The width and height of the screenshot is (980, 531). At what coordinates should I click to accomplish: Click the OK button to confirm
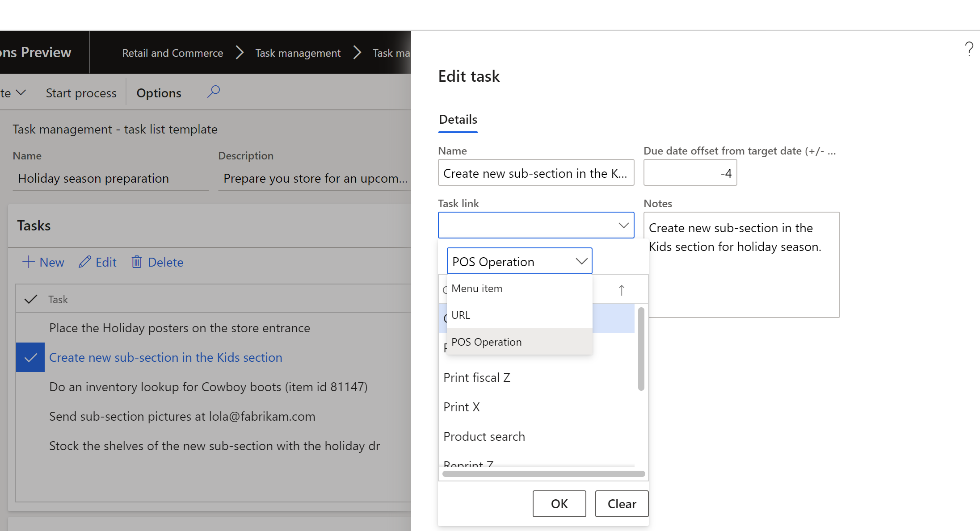click(x=559, y=504)
